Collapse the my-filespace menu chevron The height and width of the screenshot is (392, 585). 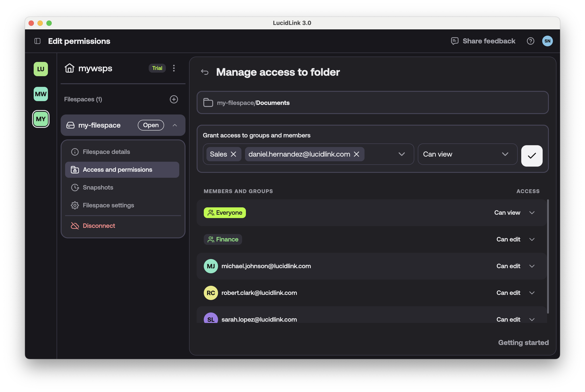(175, 125)
